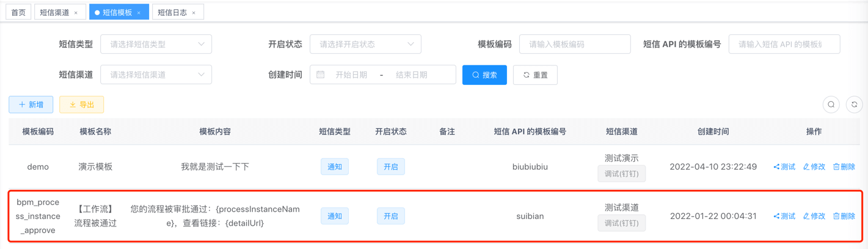The image size is (868, 249).
Task: Expand the 短信渠道 filter dropdown
Action: pyautogui.click(x=156, y=75)
